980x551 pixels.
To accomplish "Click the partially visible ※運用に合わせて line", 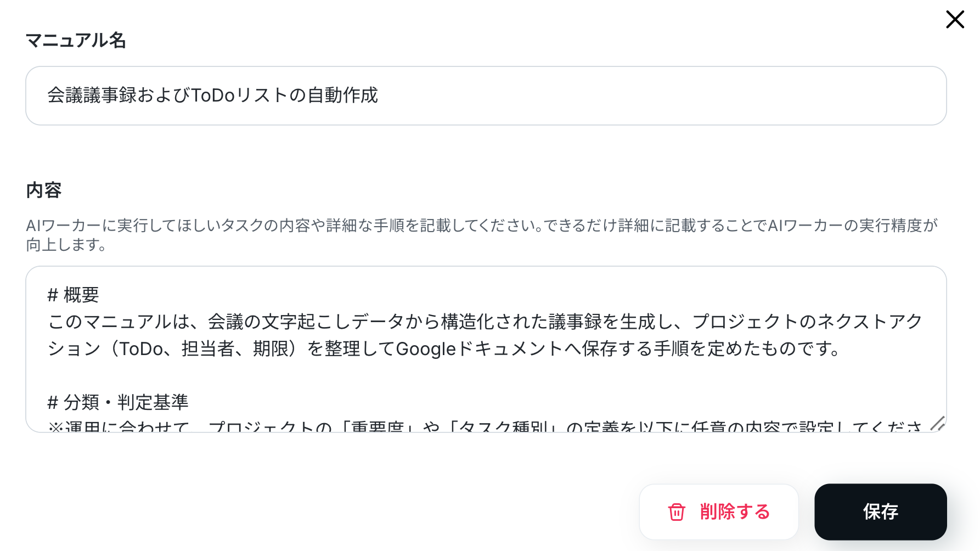I will coord(485,426).
